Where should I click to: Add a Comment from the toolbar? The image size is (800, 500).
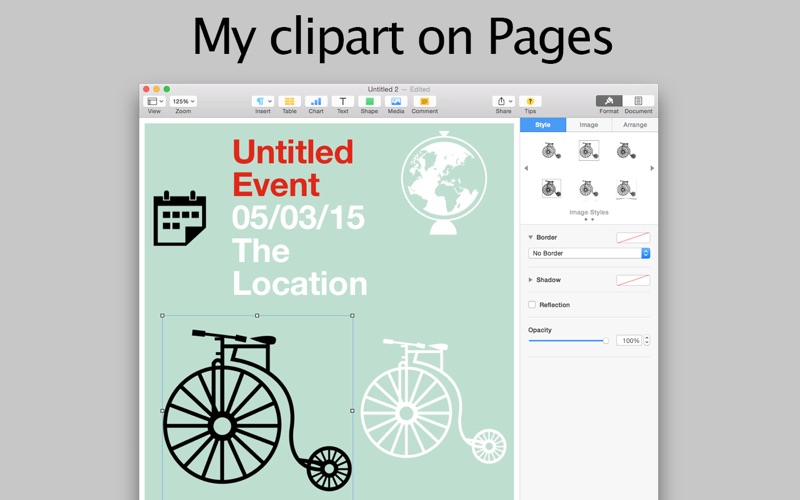pos(424,101)
